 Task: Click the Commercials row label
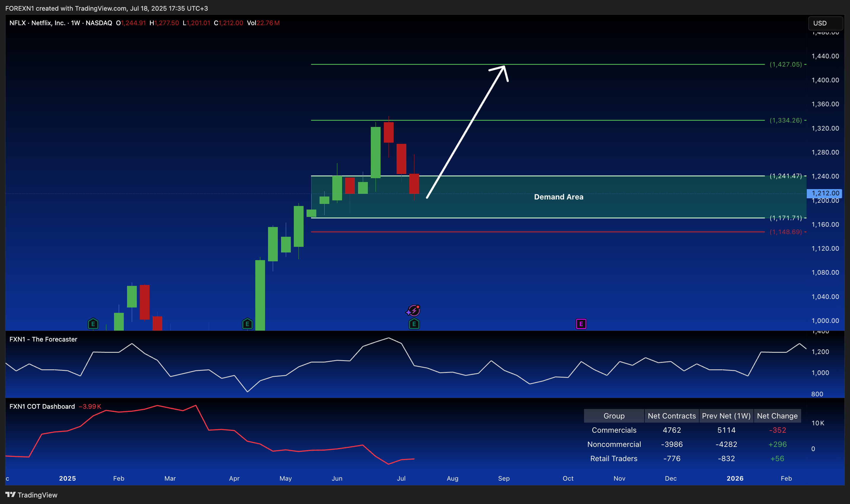[x=614, y=430]
